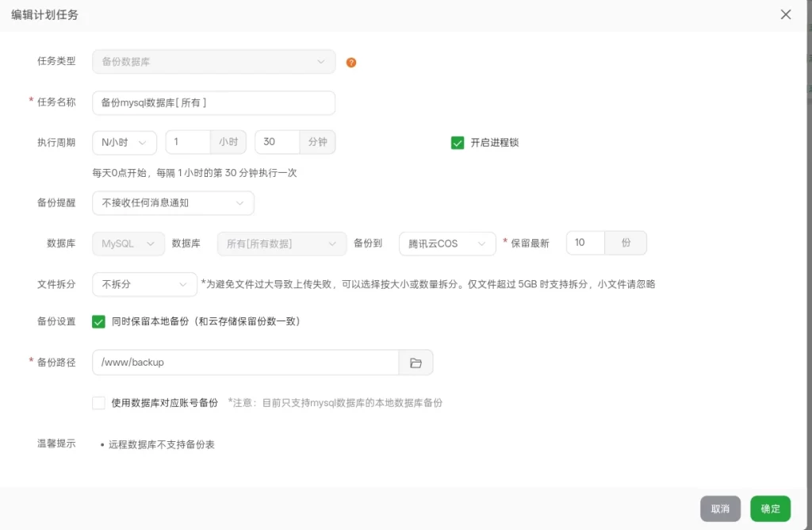The image size is (812, 530).
Task: Edit the task name 备份mysql数据库 field
Action: (x=214, y=102)
